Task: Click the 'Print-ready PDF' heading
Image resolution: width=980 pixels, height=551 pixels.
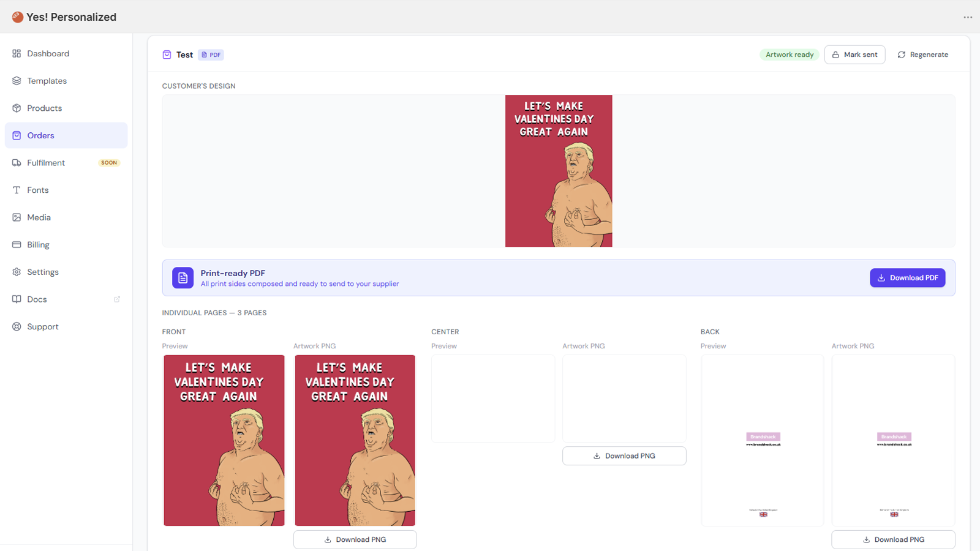Action: click(233, 273)
